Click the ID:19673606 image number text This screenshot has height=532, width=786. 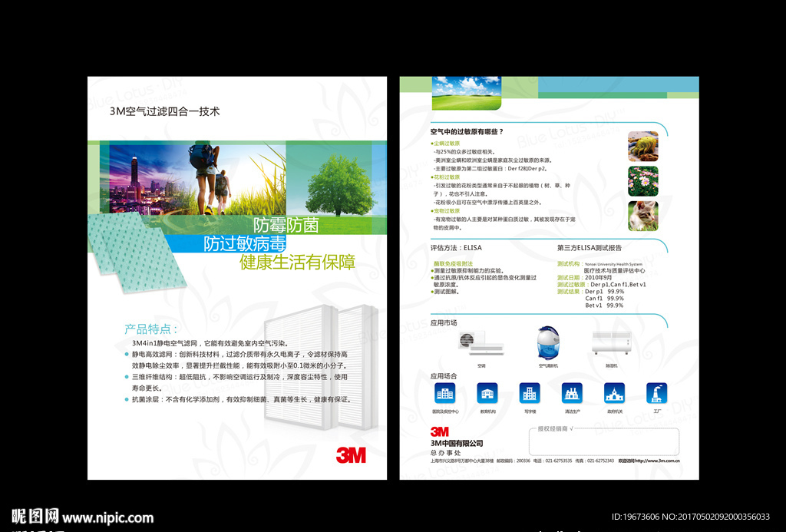point(636,517)
